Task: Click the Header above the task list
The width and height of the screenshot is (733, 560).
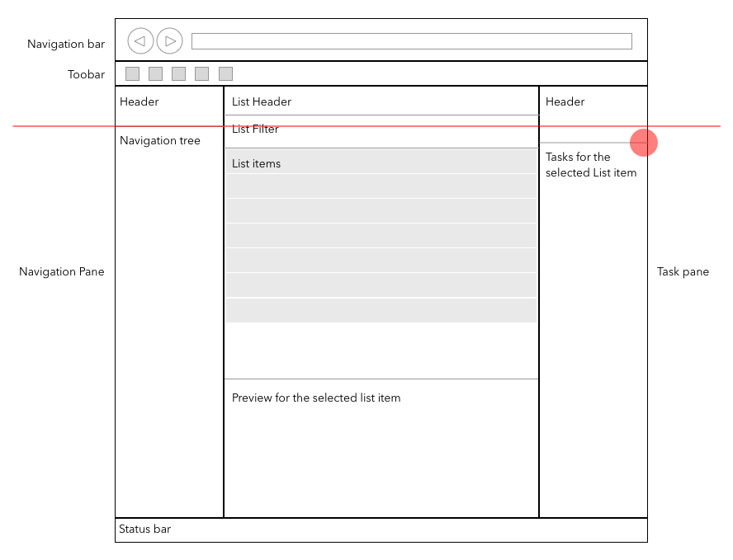Action: point(565,101)
